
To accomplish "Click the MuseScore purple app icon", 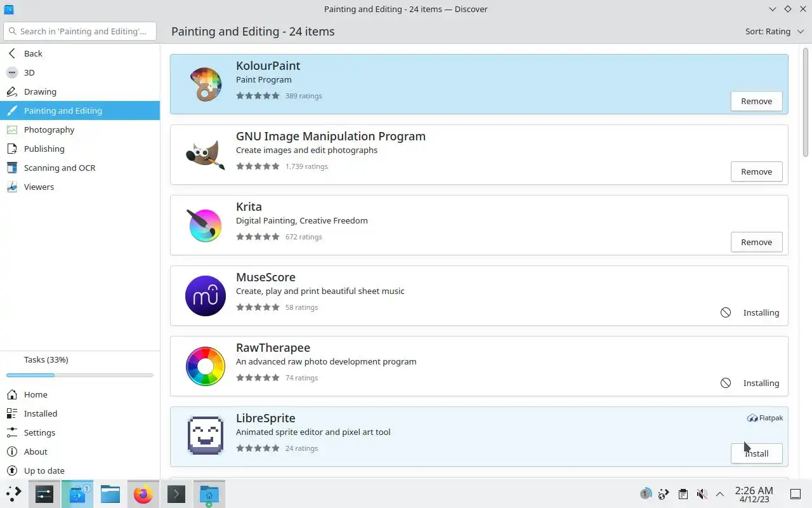I will (206, 296).
